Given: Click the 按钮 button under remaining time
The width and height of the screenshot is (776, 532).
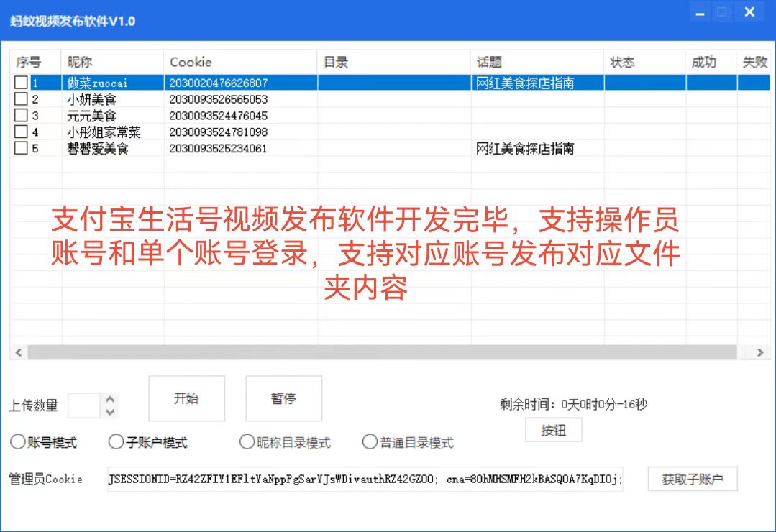Looking at the screenshot, I should (553, 430).
